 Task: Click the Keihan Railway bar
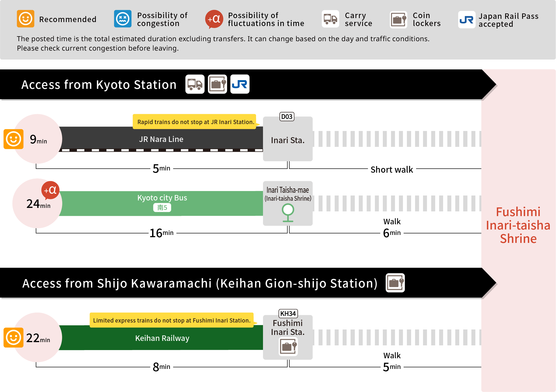point(161,338)
